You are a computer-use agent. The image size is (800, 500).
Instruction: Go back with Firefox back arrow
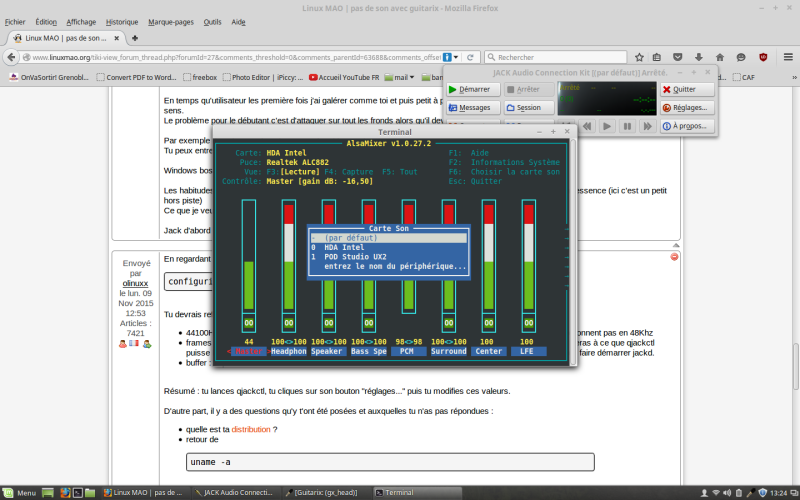coord(11,57)
